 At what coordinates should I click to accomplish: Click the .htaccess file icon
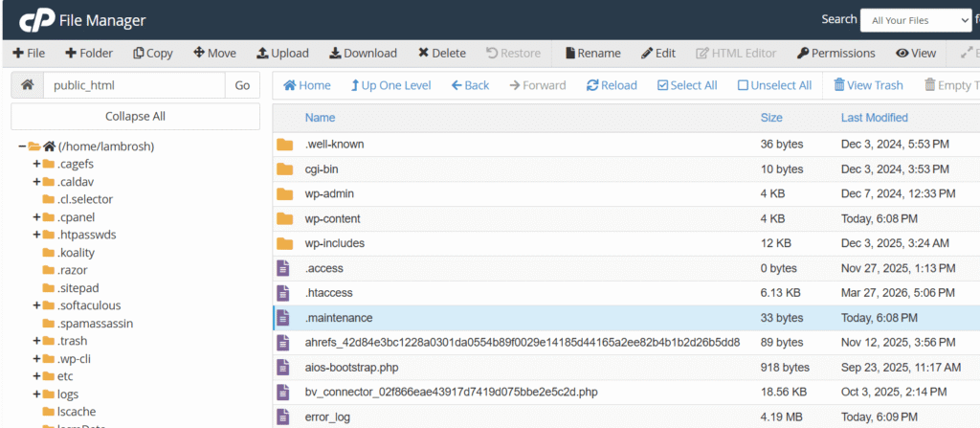pos(283,293)
